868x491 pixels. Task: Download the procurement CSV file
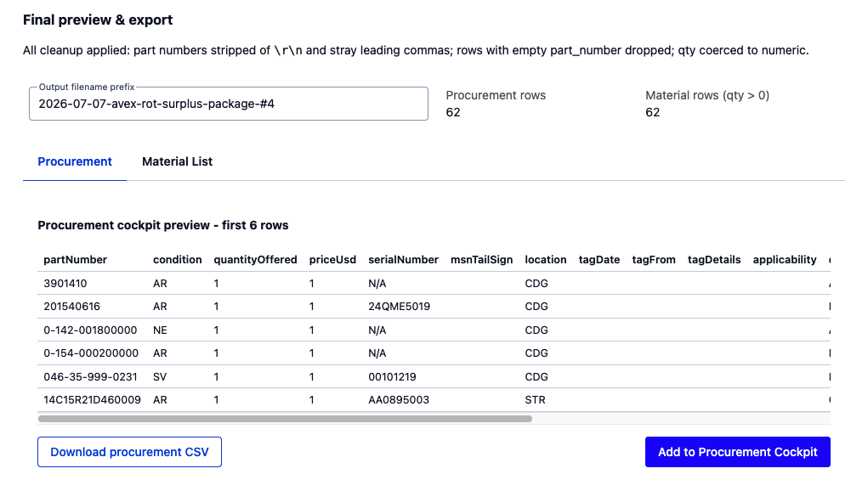[x=129, y=452]
